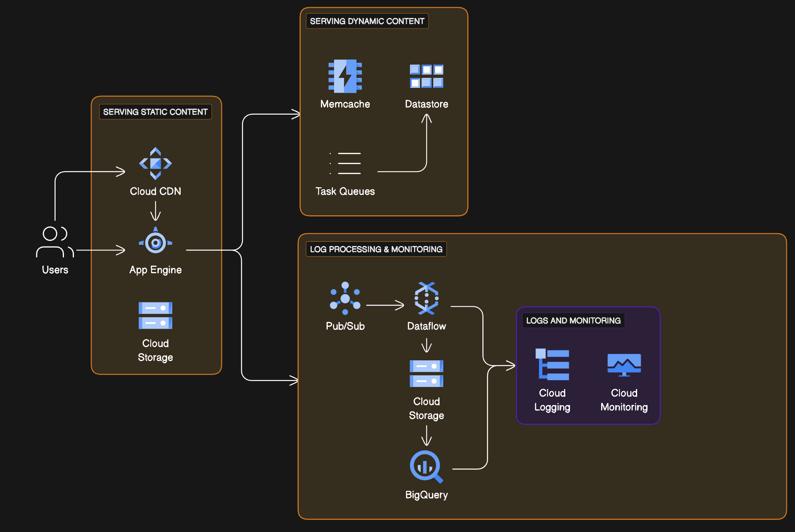Click the LOGS AND MONITORING label
This screenshot has width=795, height=532.
pos(574,320)
